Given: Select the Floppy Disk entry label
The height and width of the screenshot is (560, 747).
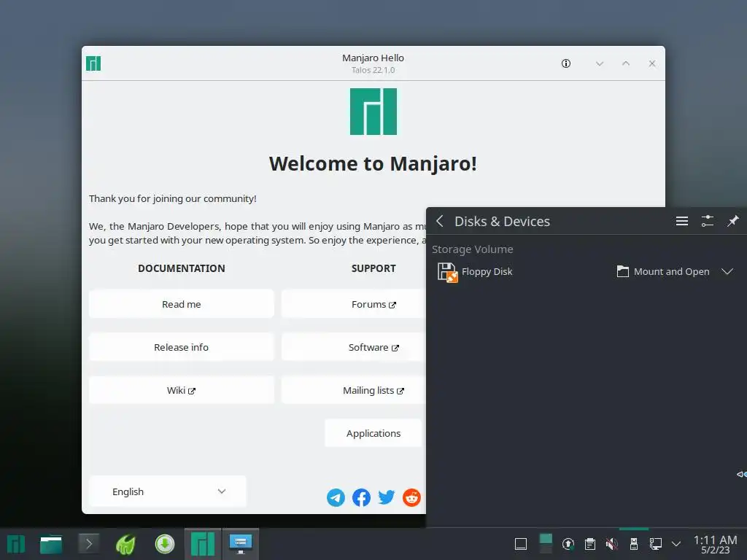Looking at the screenshot, I should click(x=487, y=271).
